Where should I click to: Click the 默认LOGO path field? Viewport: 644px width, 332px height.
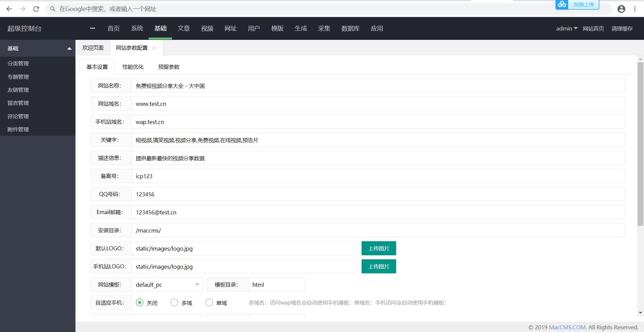tap(245, 248)
